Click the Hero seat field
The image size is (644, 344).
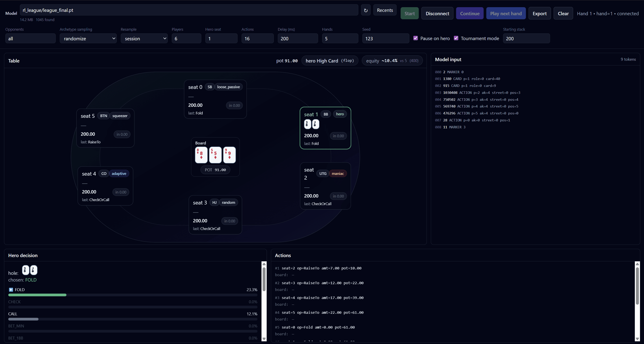[x=221, y=38]
